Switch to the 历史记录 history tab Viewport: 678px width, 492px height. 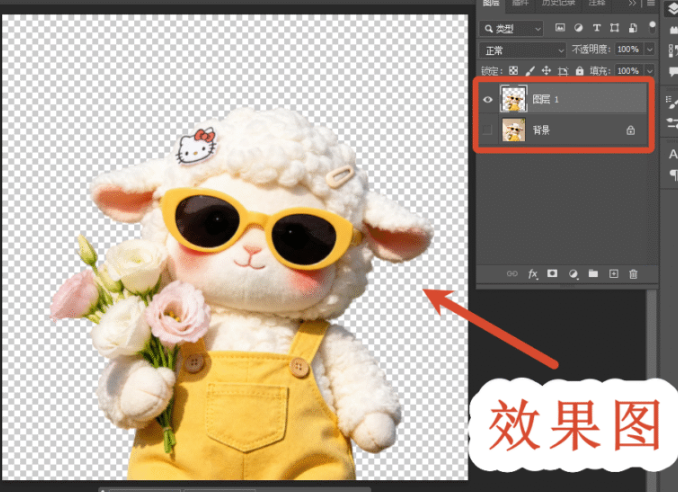[x=558, y=3]
